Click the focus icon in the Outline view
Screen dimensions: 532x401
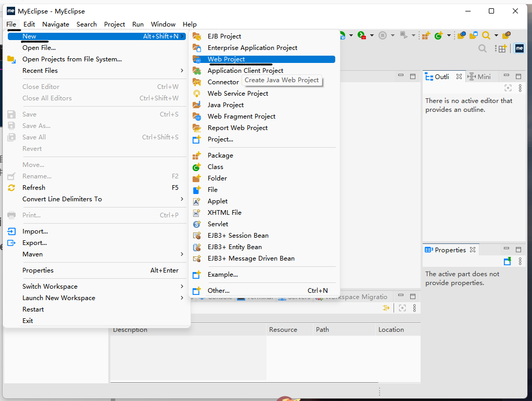click(508, 88)
